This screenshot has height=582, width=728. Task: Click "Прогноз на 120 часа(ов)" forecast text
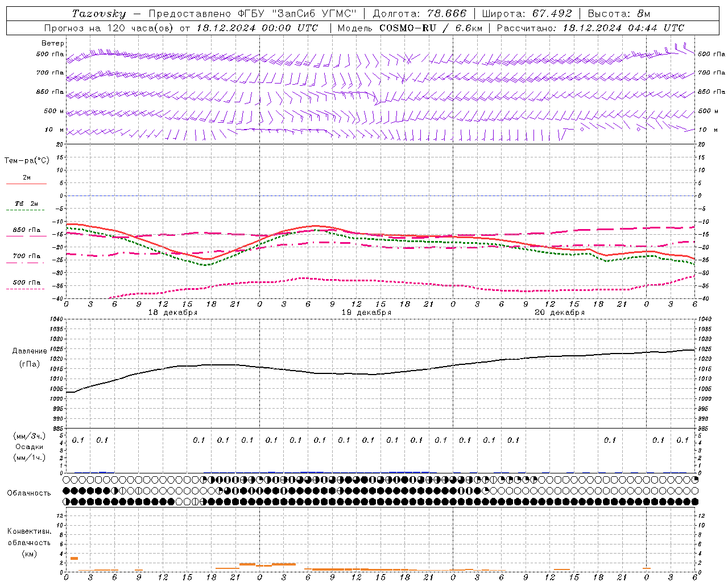coord(109,28)
